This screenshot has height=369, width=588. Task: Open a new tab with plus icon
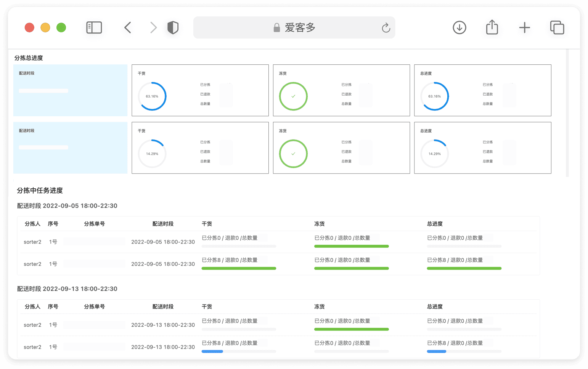point(525,27)
